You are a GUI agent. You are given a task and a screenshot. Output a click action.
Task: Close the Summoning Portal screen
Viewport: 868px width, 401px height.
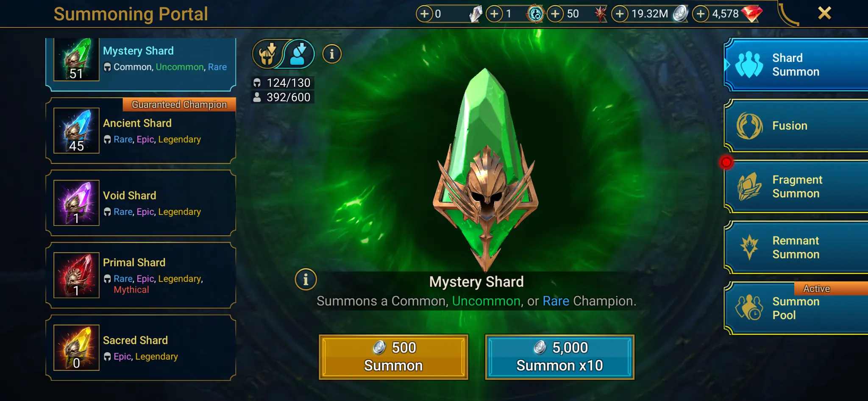coord(824,13)
